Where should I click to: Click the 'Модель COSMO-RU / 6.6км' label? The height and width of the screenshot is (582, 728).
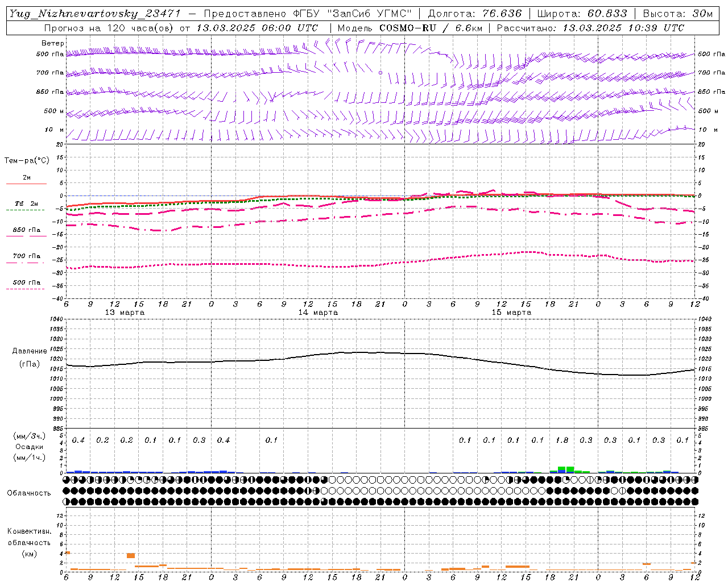coord(409,28)
